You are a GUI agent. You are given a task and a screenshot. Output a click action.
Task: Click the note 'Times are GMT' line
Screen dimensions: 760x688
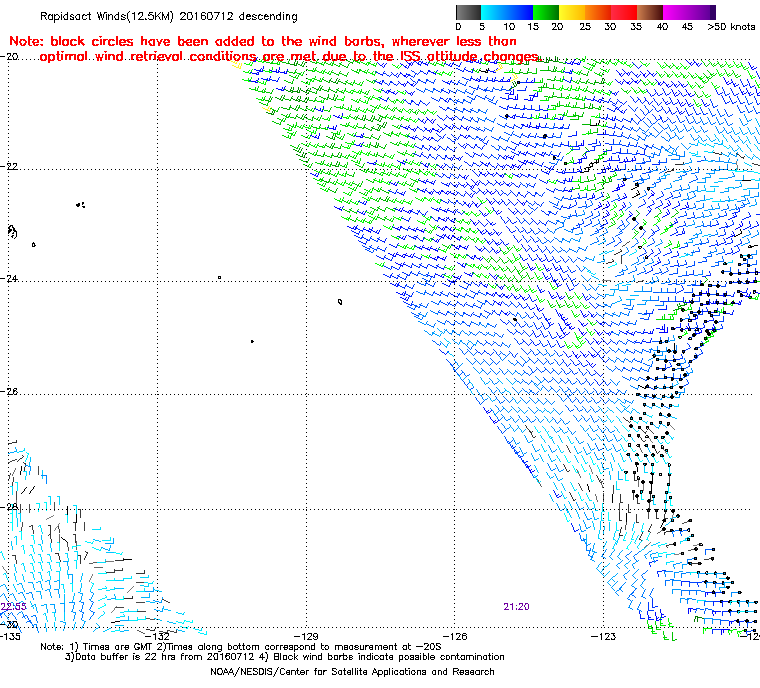241,647
